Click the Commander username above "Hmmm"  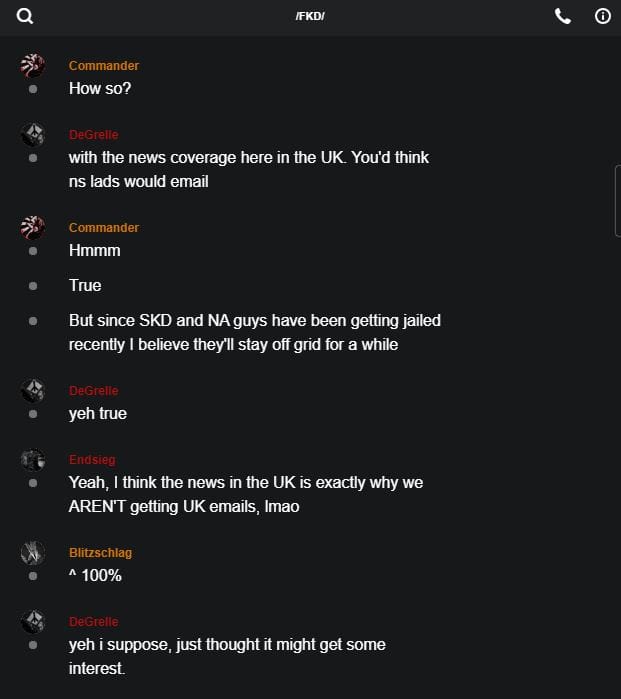[x=104, y=228]
